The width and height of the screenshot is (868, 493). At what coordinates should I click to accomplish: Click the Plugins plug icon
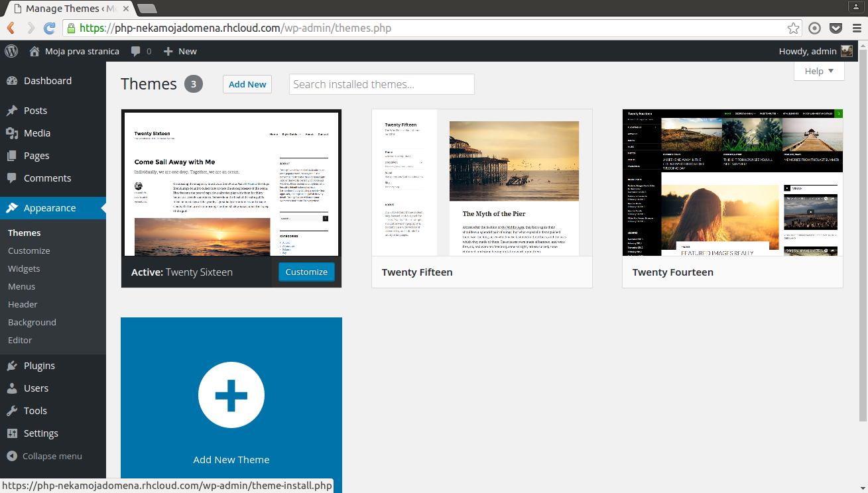12,366
